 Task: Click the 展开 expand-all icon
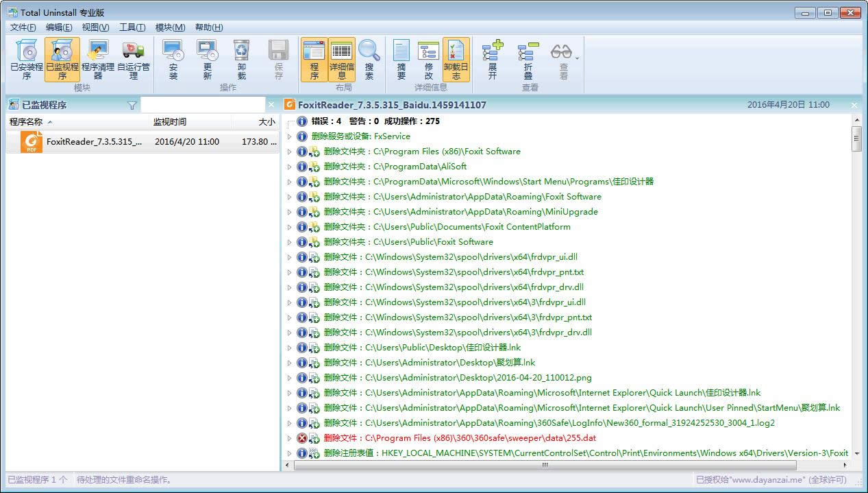coord(492,59)
